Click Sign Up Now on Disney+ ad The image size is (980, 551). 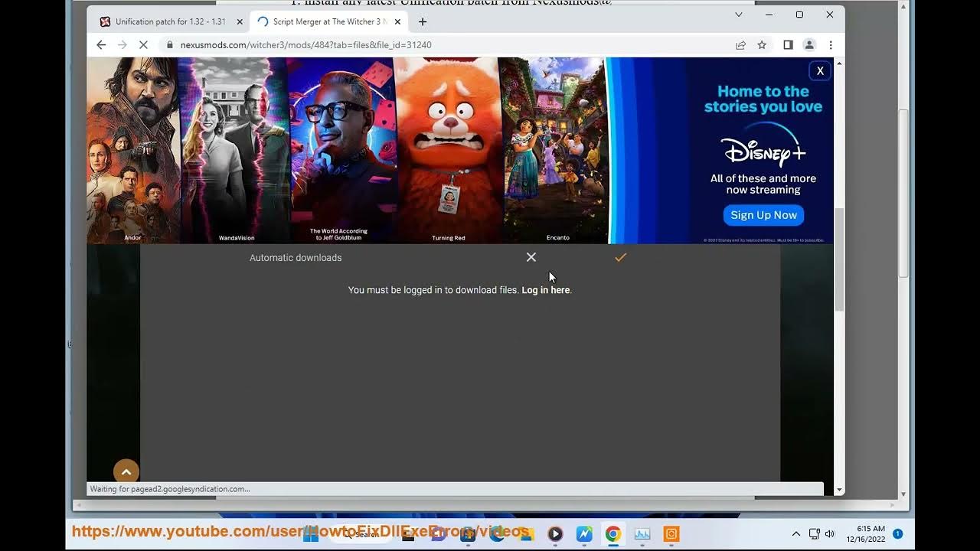[763, 215]
